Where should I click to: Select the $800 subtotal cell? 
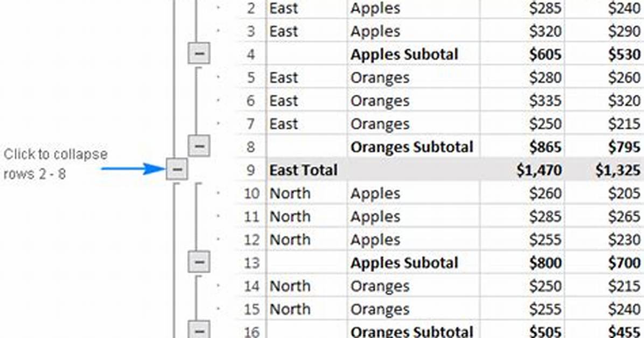click(x=522, y=263)
